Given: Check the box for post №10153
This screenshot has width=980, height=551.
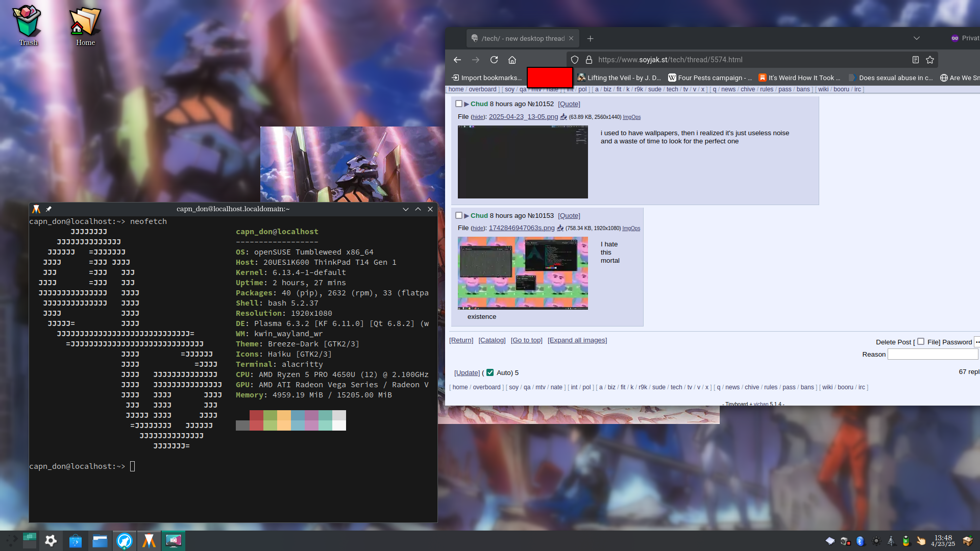Looking at the screenshot, I should [459, 215].
